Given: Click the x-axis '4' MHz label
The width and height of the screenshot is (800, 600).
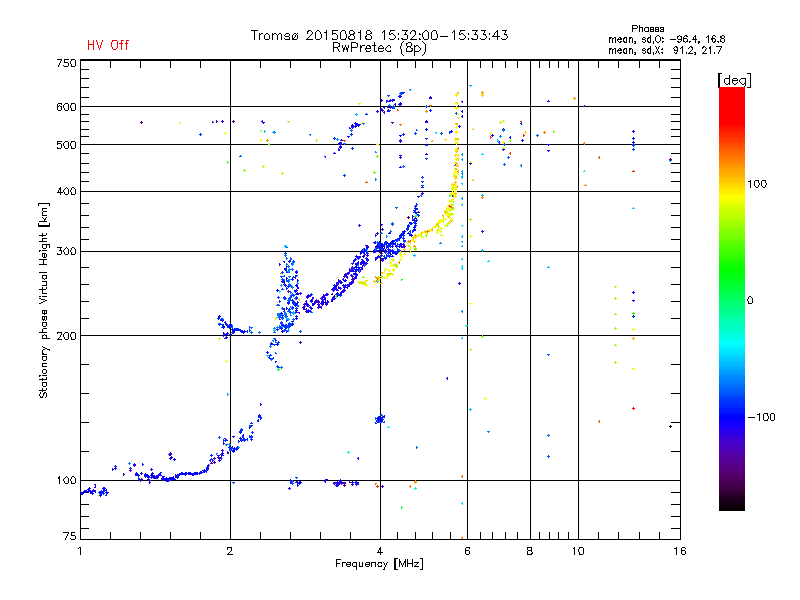Looking at the screenshot, I should [380, 551].
